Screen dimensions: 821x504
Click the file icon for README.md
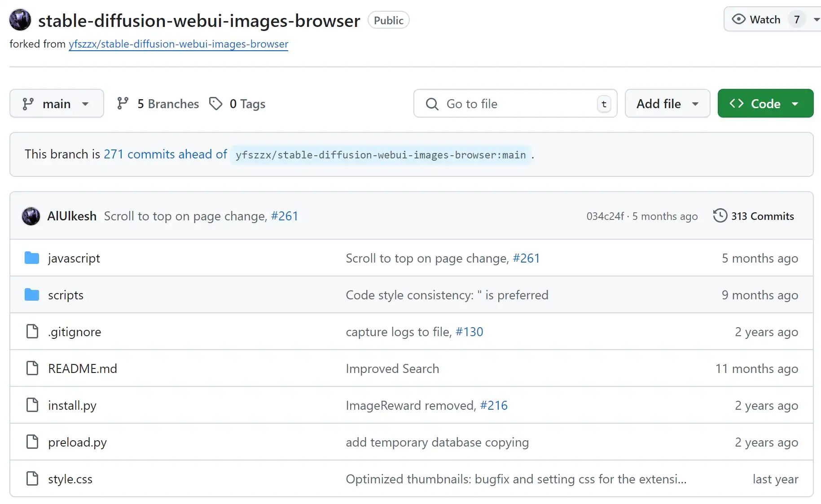(x=32, y=368)
